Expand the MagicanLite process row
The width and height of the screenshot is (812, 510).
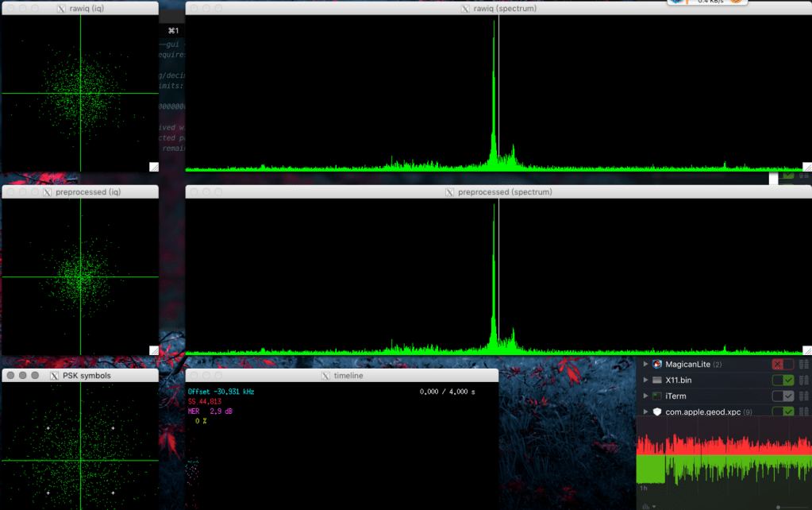[645, 365]
